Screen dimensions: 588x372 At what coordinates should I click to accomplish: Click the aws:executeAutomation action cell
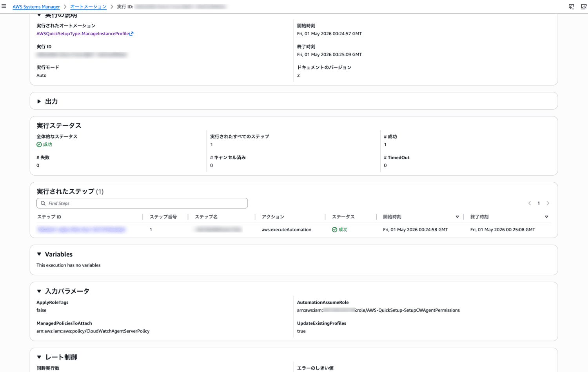click(287, 230)
